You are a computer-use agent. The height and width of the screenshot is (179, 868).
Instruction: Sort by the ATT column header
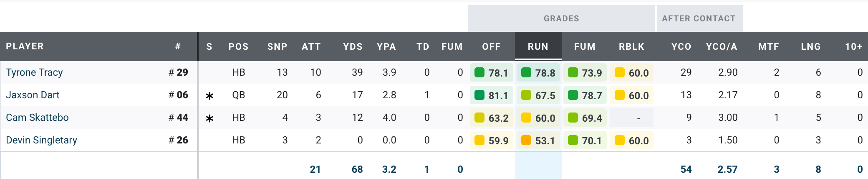311,46
